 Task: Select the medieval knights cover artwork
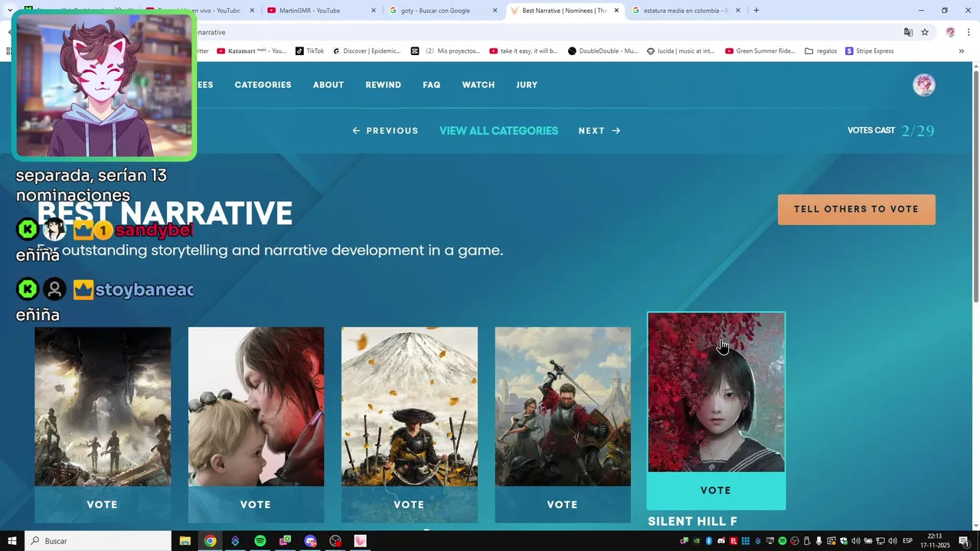click(x=562, y=407)
